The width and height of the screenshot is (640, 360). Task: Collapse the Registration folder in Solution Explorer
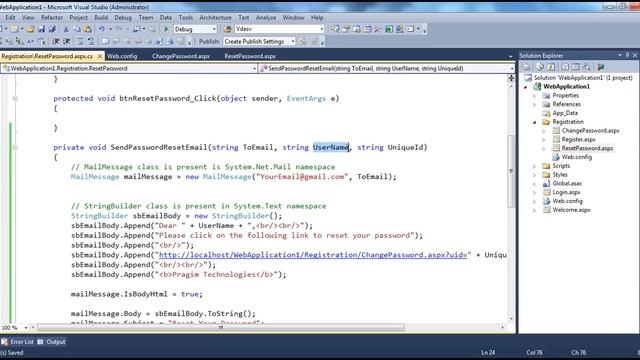(535, 122)
